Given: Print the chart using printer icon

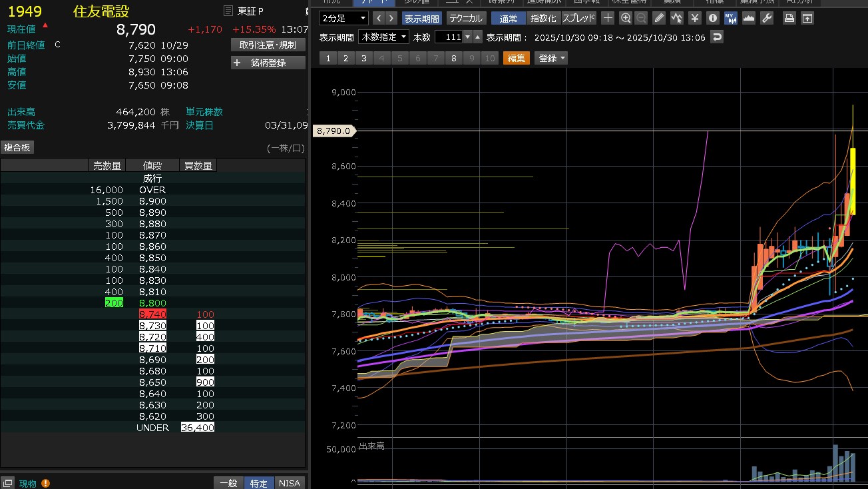Looking at the screenshot, I should 789,18.
